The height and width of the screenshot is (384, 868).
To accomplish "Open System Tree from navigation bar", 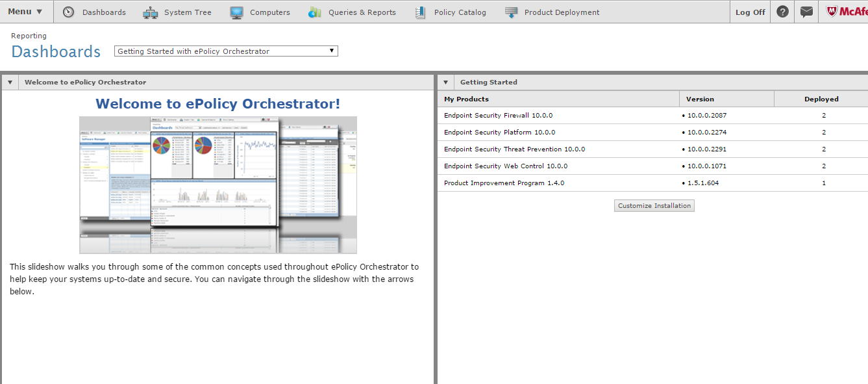I will tap(188, 12).
